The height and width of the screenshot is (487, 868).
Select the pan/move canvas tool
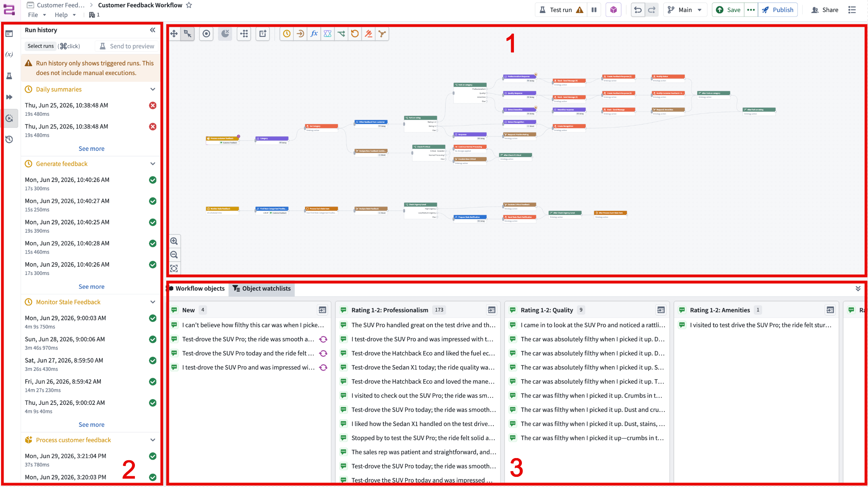click(174, 34)
